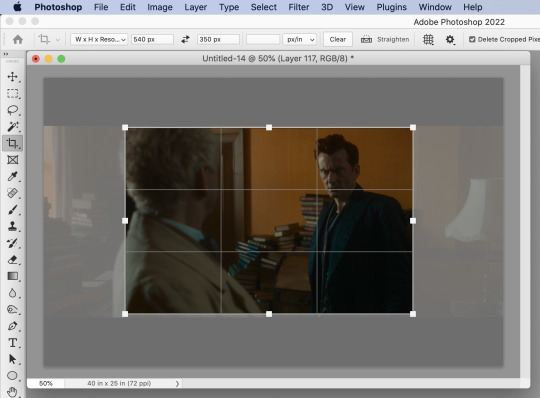Click the Straighten level icon
540x398 pixels.
[366, 40]
